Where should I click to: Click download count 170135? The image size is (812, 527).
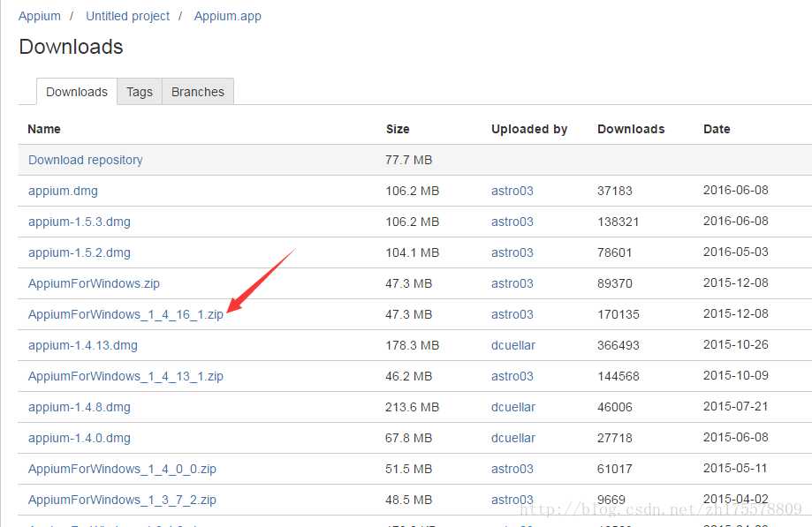coord(618,314)
